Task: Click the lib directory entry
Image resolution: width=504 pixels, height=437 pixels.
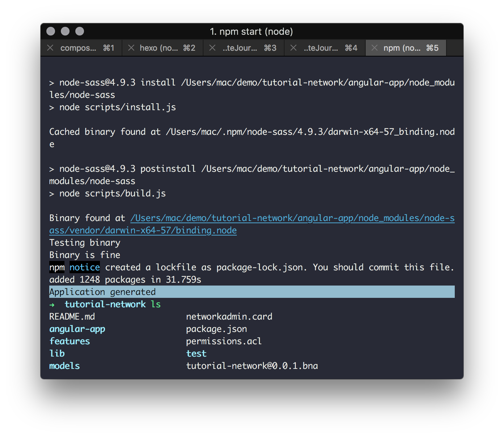Action: point(57,353)
